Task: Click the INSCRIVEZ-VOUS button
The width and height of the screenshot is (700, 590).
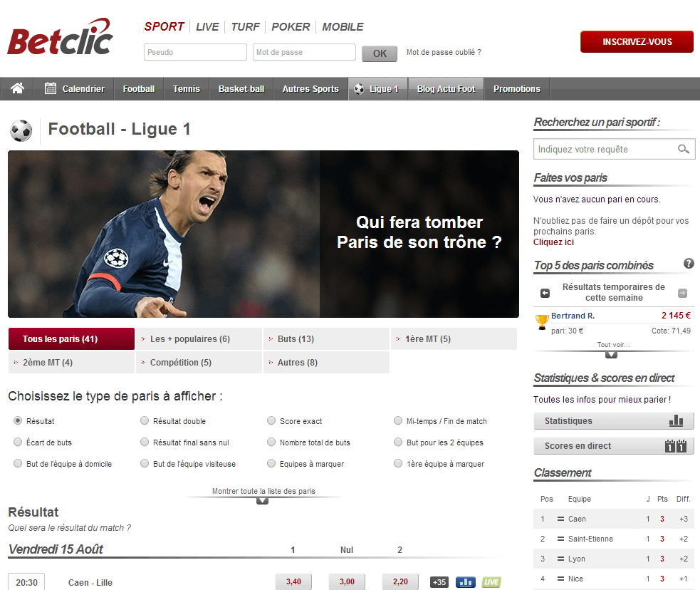Action: pos(637,41)
